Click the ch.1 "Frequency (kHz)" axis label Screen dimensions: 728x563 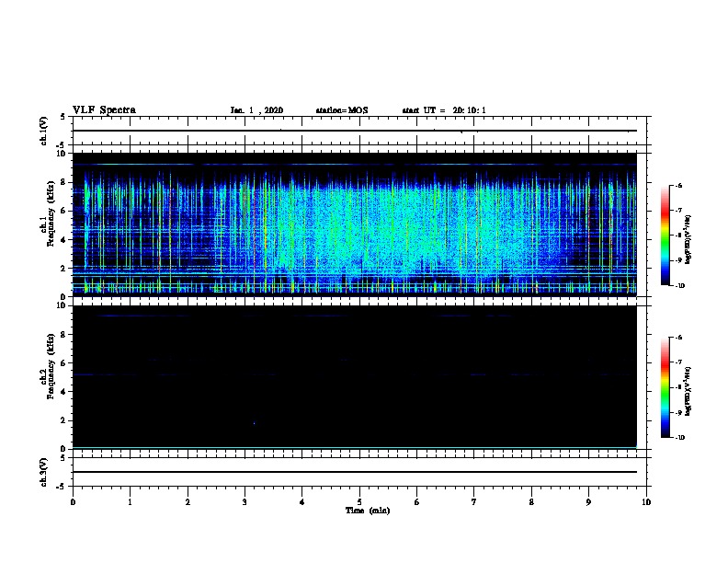[51, 213]
